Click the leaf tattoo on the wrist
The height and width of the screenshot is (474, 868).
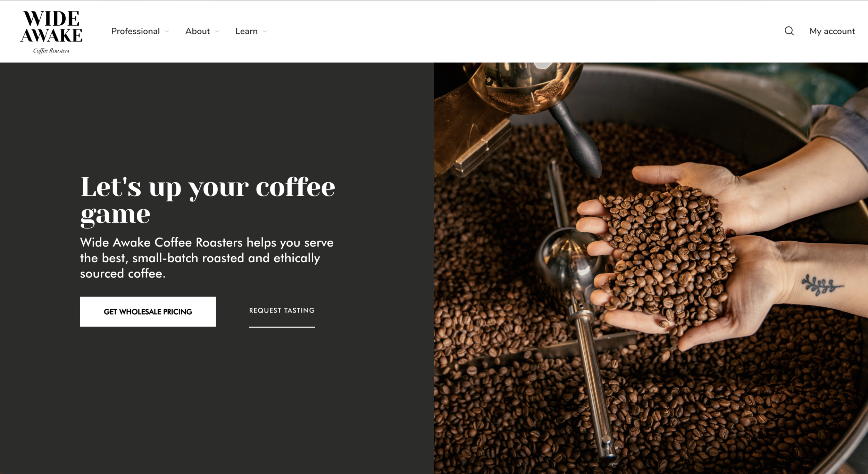pos(822,285)
